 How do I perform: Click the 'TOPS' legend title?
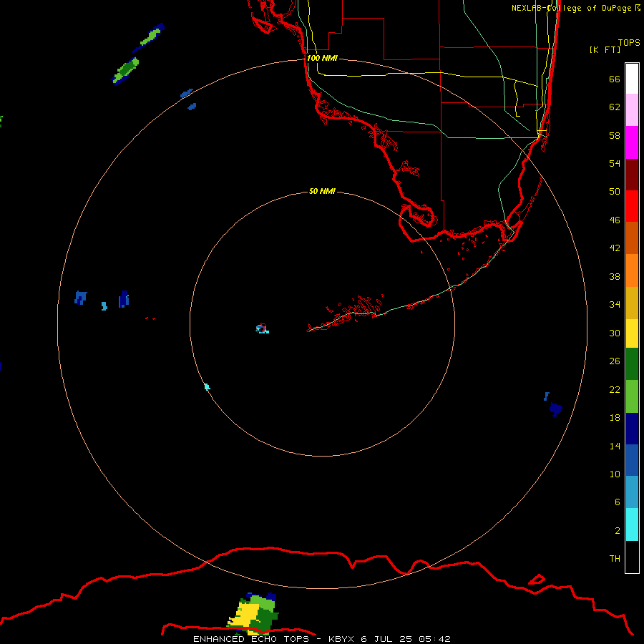(629, 43)
